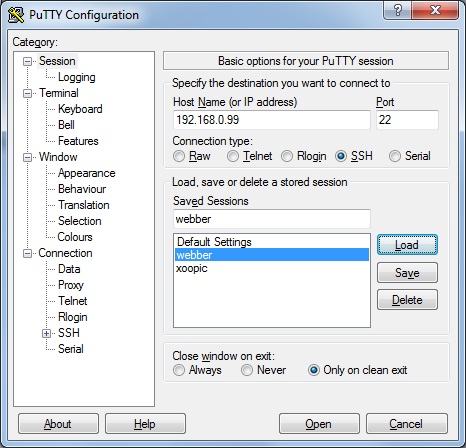This screenshot has width=466, height=448.
Task: Click the PuTTY icon in the title bar
Action: coord(15,15)
